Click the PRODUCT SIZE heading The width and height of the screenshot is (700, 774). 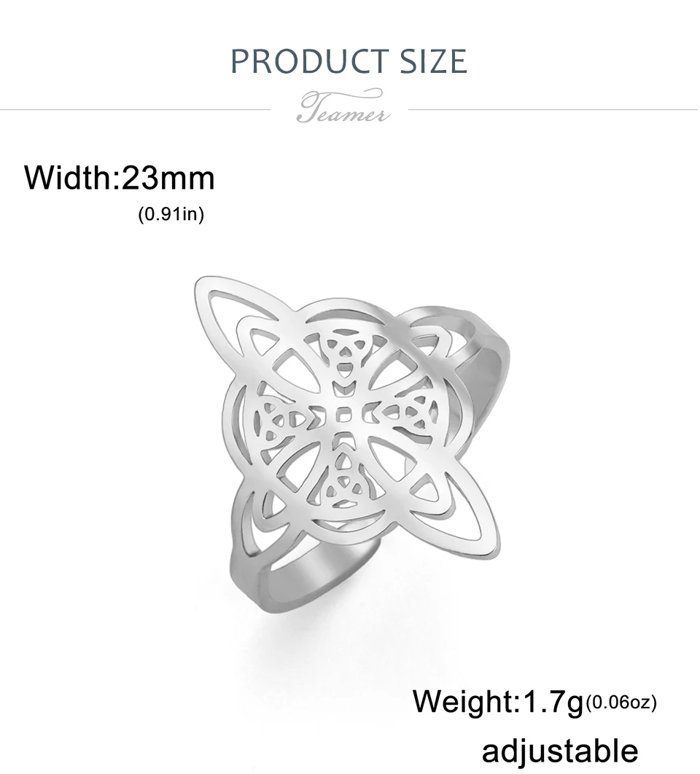click(349, 61)
